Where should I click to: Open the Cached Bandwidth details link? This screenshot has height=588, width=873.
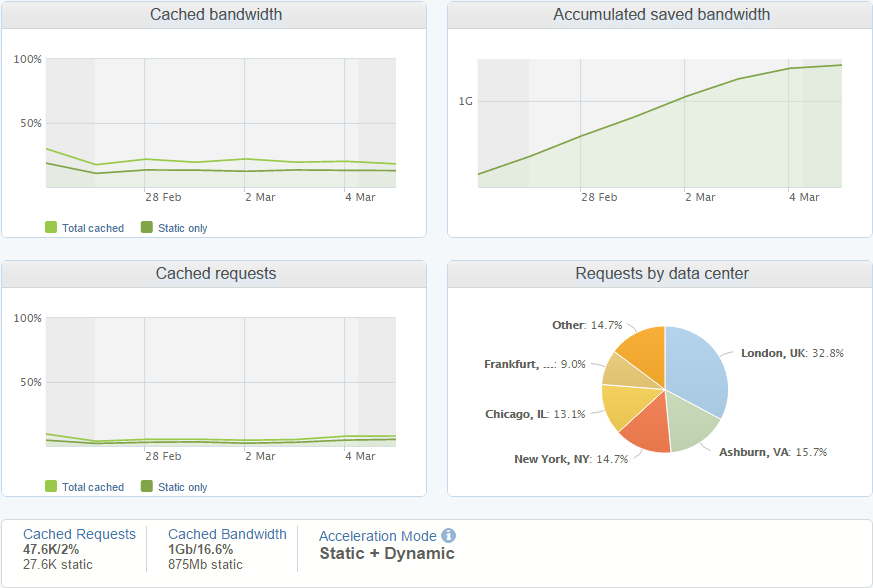pyautogui.click(x=227, y=534)
